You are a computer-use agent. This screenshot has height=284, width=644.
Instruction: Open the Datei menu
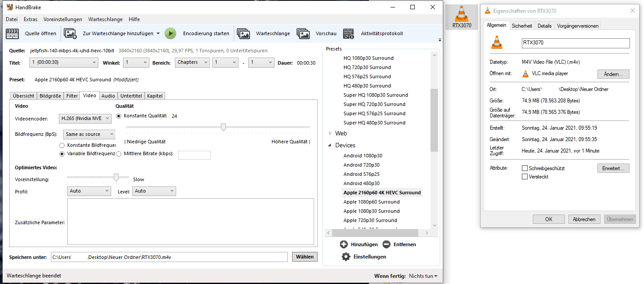12,19
